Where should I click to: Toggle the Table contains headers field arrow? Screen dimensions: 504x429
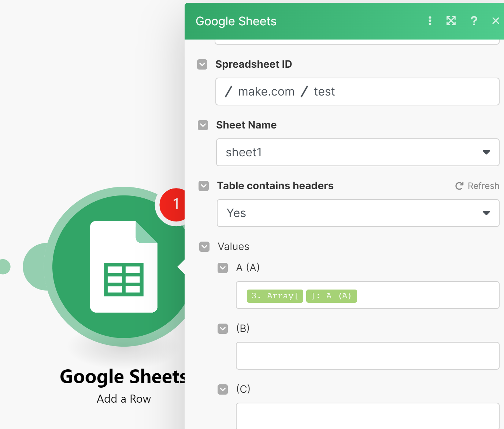point(204,186)
